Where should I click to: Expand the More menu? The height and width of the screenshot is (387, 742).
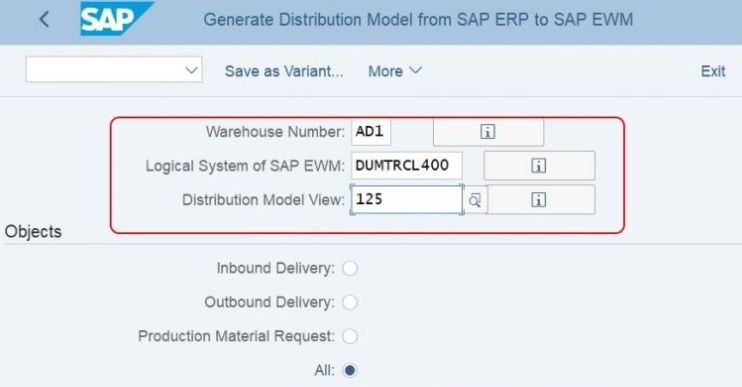(395, 71)
